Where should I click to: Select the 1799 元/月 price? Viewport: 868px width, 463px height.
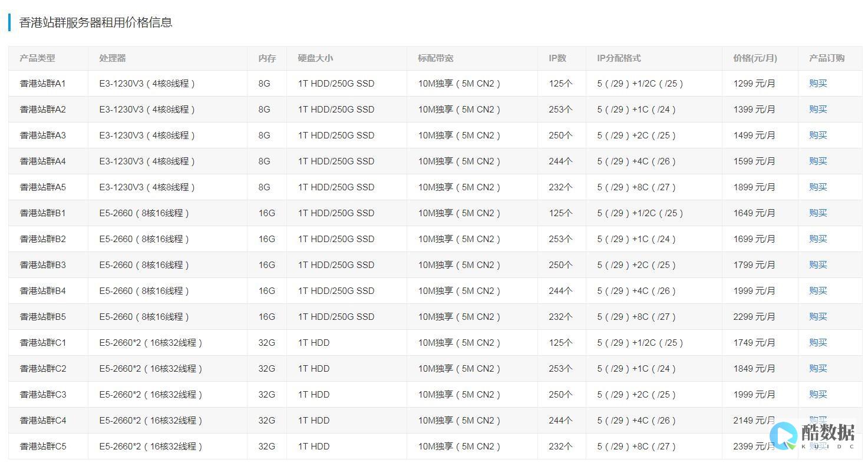point(754,265)
